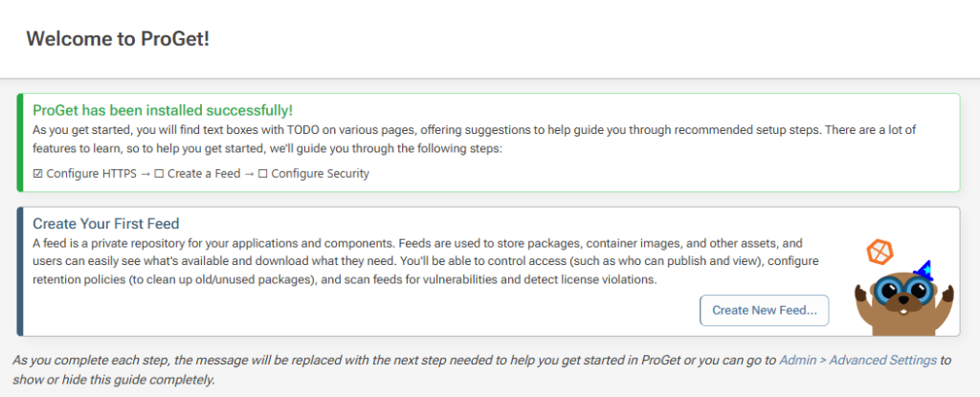
Task: Click the Configure HTTPS step label
Action: [94, 174]
